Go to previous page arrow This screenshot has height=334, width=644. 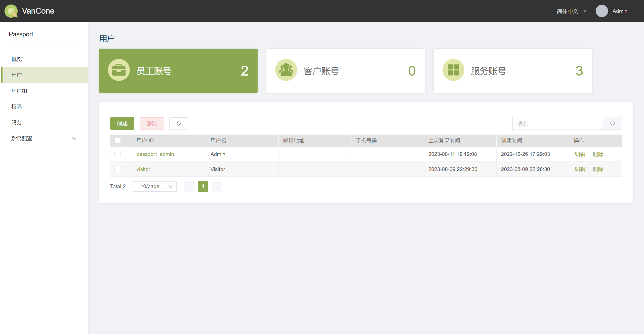point(189,186)
